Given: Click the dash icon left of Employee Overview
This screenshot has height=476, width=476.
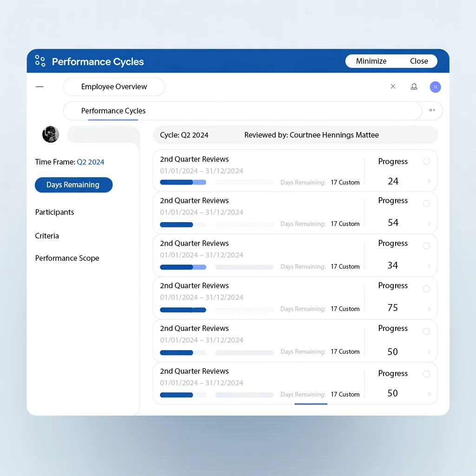Looking at the screenshot, I should click(40, 86).
